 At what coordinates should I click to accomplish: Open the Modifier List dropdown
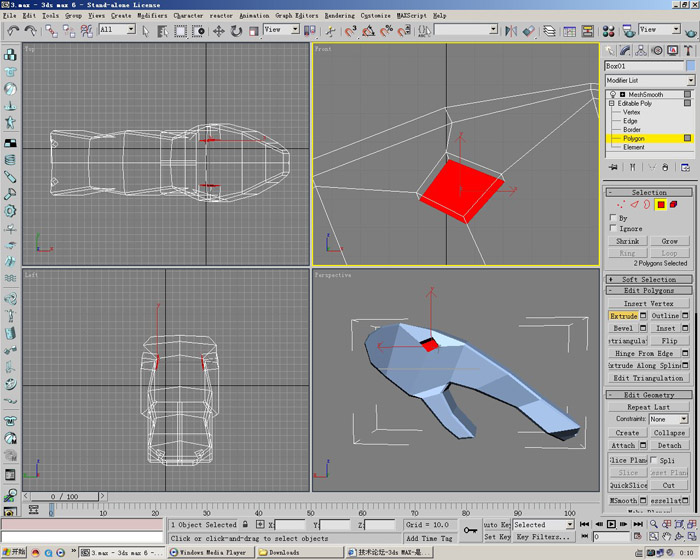690,81
